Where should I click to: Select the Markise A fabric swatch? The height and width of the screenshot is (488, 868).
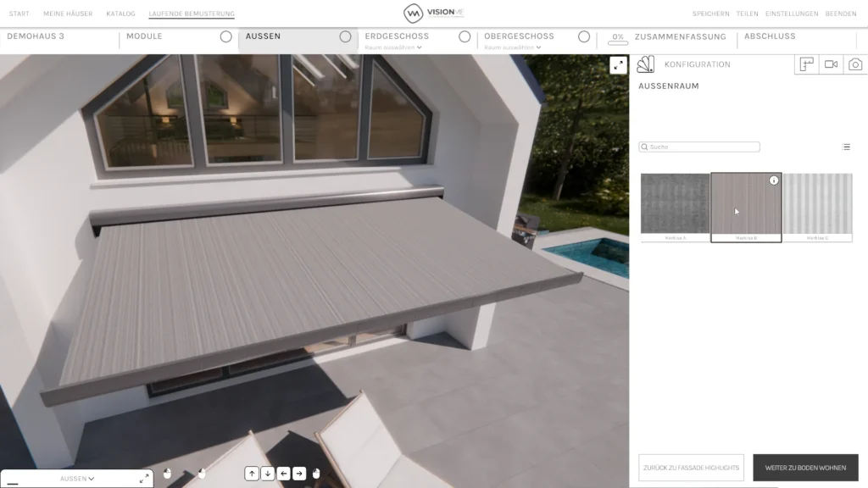click(x=675, y=204)
